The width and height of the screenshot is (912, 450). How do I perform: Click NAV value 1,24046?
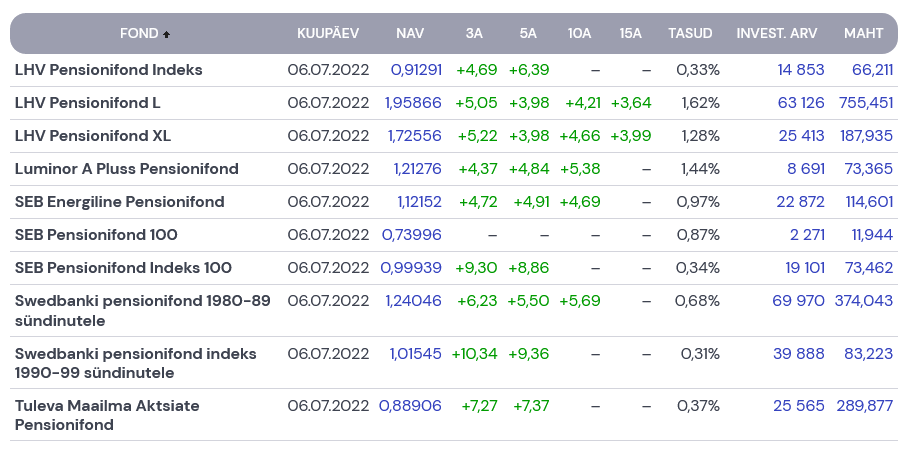point(414,302)
